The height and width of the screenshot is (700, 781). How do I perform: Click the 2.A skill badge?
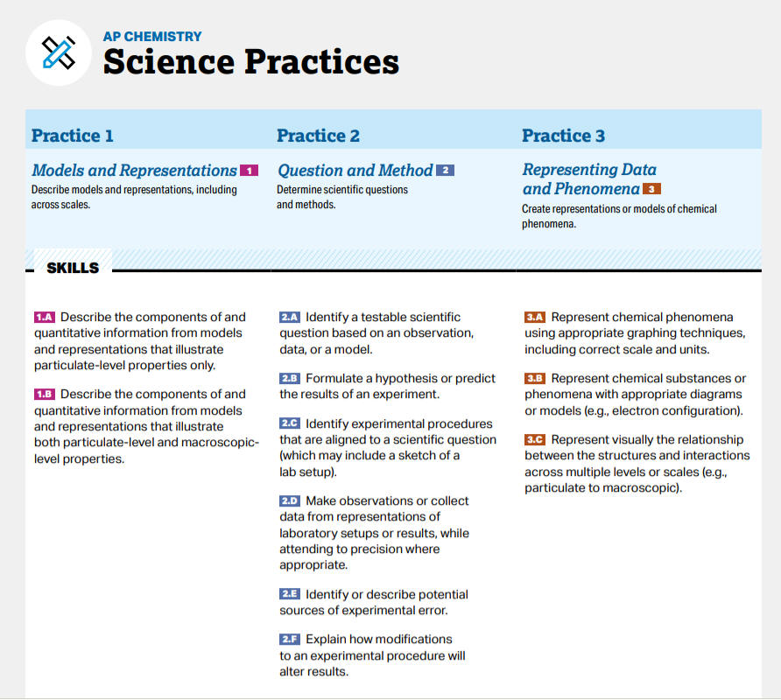point(290,318)
